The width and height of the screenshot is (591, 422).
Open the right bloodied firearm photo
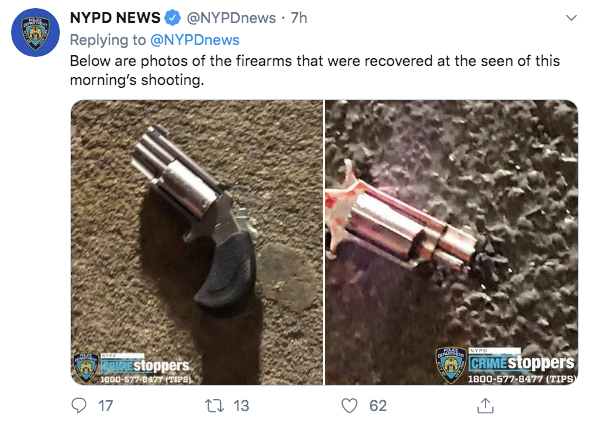pos(452,242)
